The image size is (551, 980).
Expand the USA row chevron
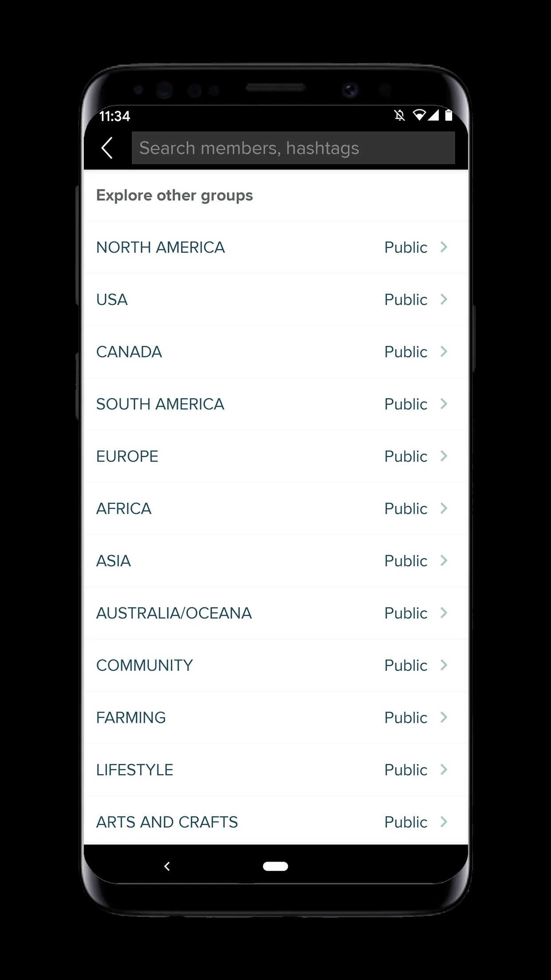[444, 299]
